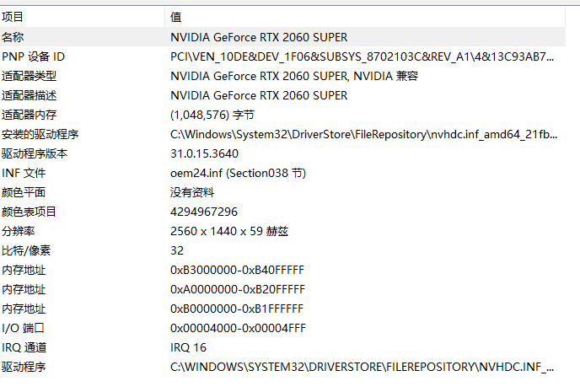Select the 适配器描述 row label

click(x=29, y=95)
